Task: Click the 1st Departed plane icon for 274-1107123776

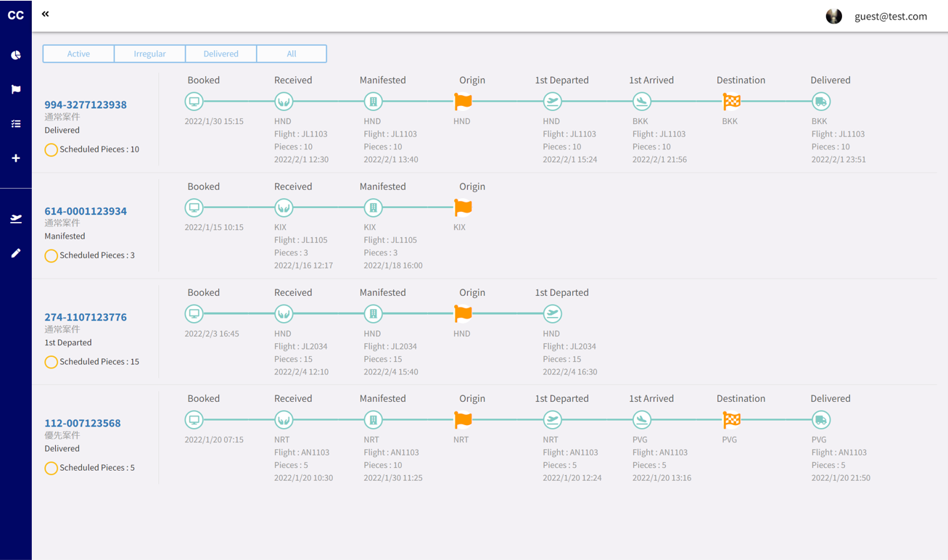Action: (552, 314)
